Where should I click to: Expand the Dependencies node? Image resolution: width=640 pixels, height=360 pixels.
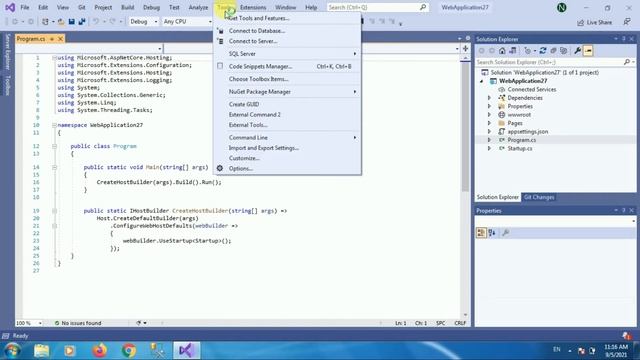tap(489, 98)
